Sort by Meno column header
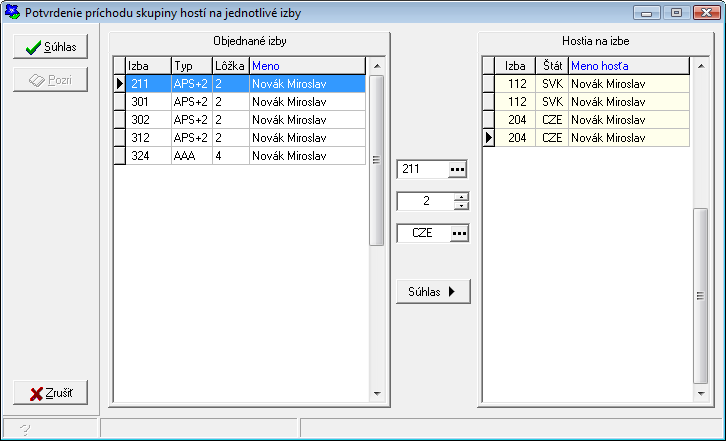The image size is (726, 441). (307, 65)
